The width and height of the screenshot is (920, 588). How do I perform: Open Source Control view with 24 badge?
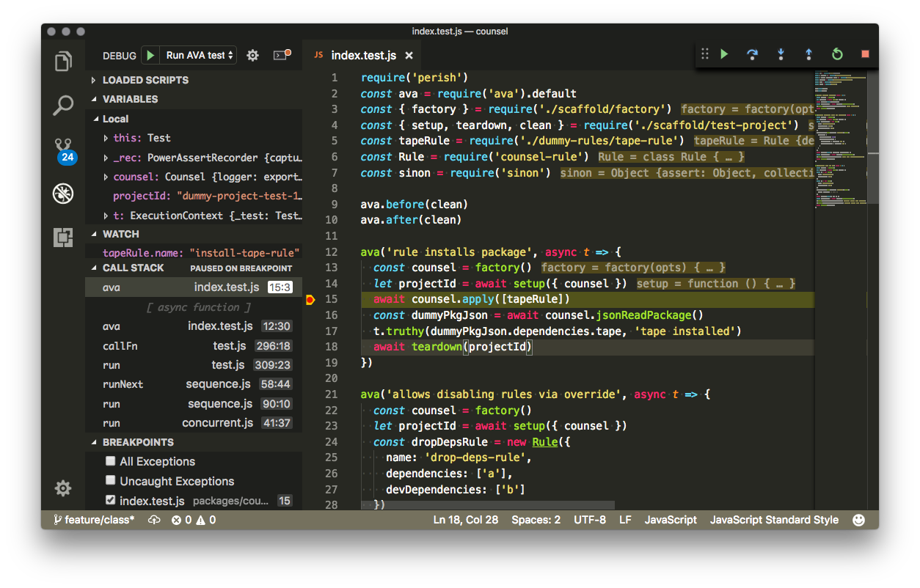pos(64,150)
